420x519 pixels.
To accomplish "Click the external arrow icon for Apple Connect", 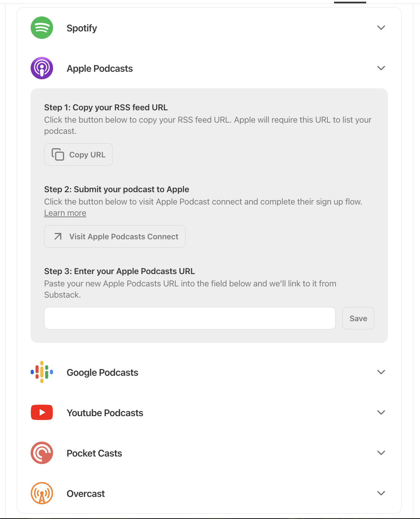I will point(58,236).
